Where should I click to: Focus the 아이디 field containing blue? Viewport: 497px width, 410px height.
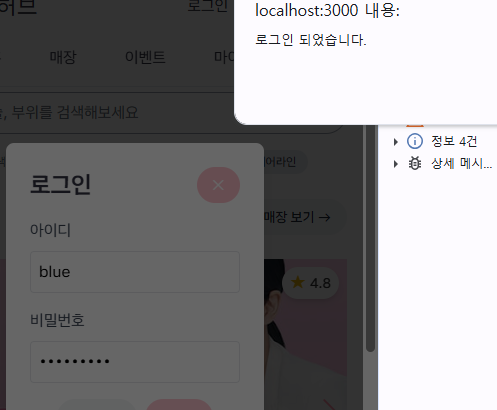135,272
